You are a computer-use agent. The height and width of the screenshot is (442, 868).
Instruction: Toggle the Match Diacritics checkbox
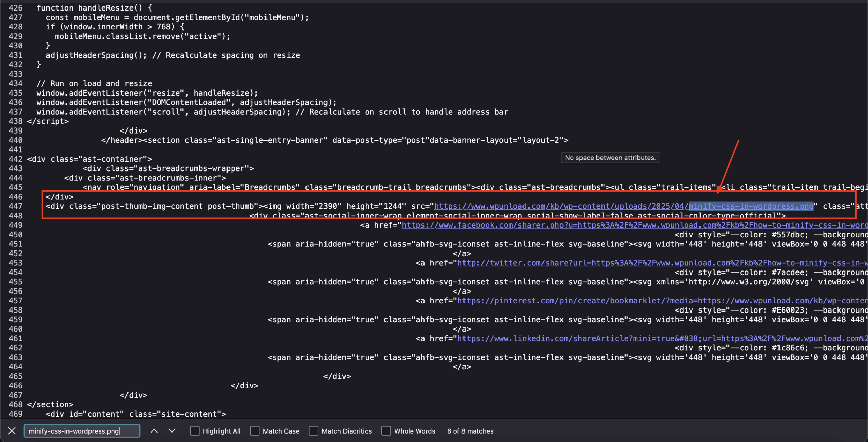click(x=314, y=431)
